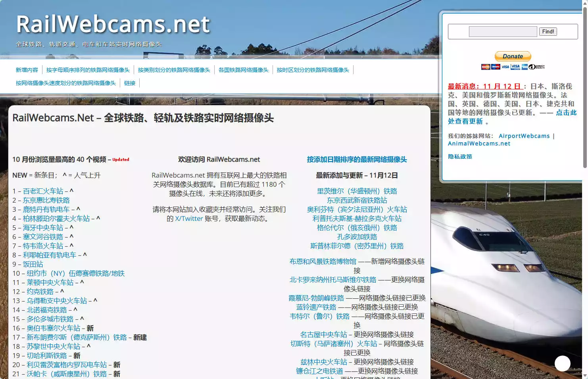Viewport: 588px width, 379px height.
Task: Open 约克铁路 webcam link
Action: [40, 292]
